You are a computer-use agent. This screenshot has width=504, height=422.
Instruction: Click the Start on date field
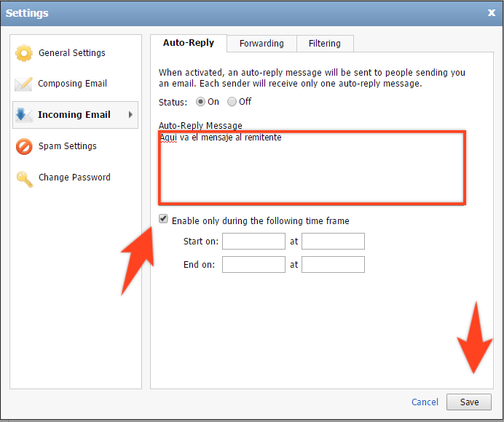click(253, 241)
